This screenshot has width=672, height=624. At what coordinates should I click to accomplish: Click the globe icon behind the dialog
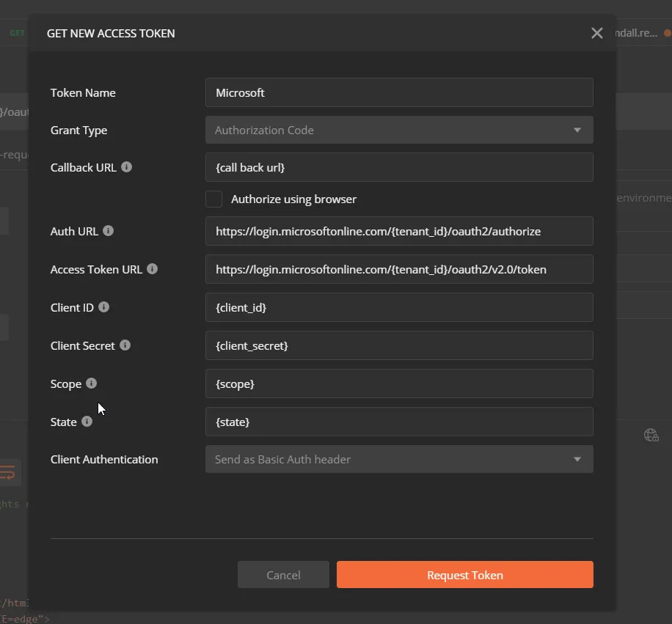point(651,436)
